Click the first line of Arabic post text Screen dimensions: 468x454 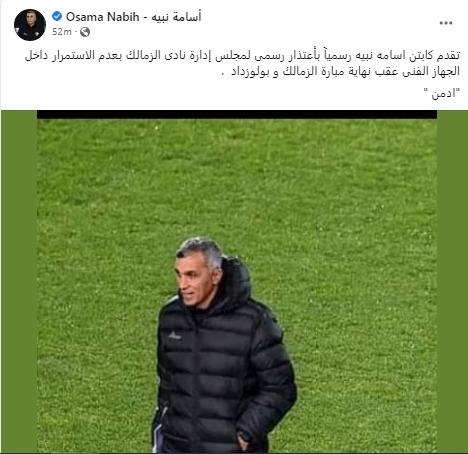click(242, 56)
